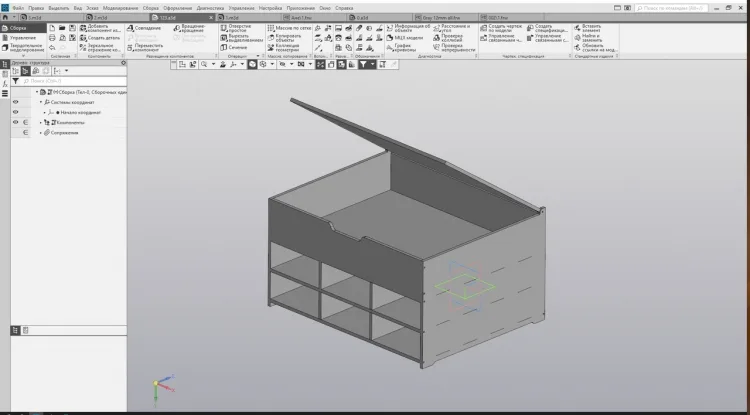Select Отверстие простое hole tool
The width and height of the screenshot is (750, 415).
click(236, 28)
